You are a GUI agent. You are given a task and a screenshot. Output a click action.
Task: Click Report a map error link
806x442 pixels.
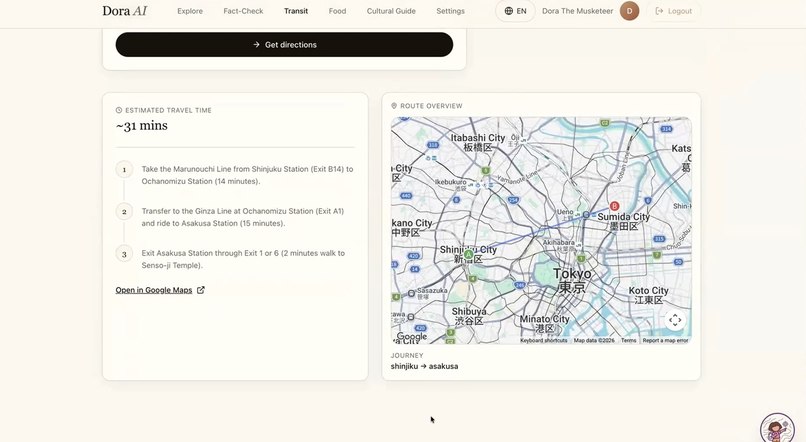pos(665,340)
